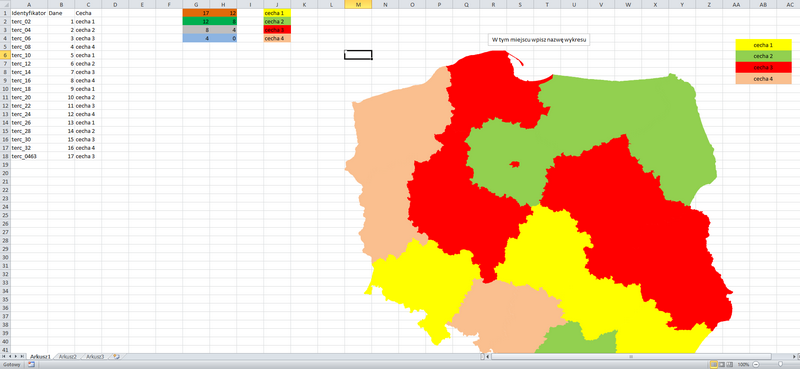This screenshot has height=369, width=800.
Task: Click the next sheet navigation arrow
Action: (16, 356)
